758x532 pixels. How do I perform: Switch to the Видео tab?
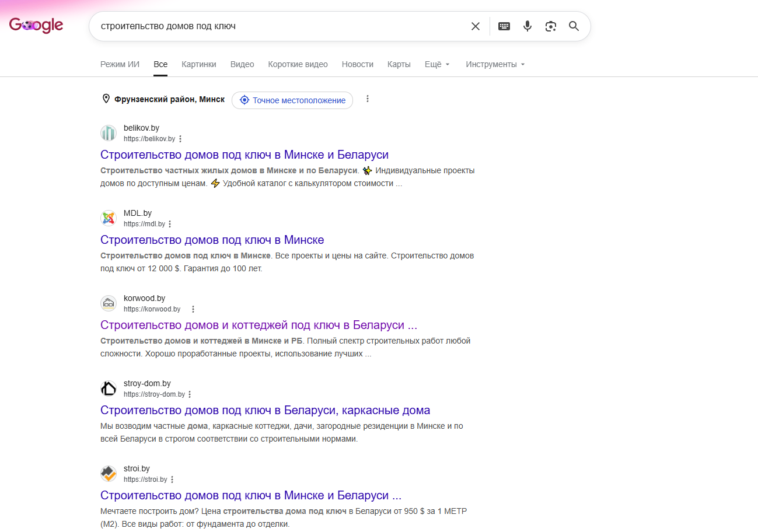point(242,64)
